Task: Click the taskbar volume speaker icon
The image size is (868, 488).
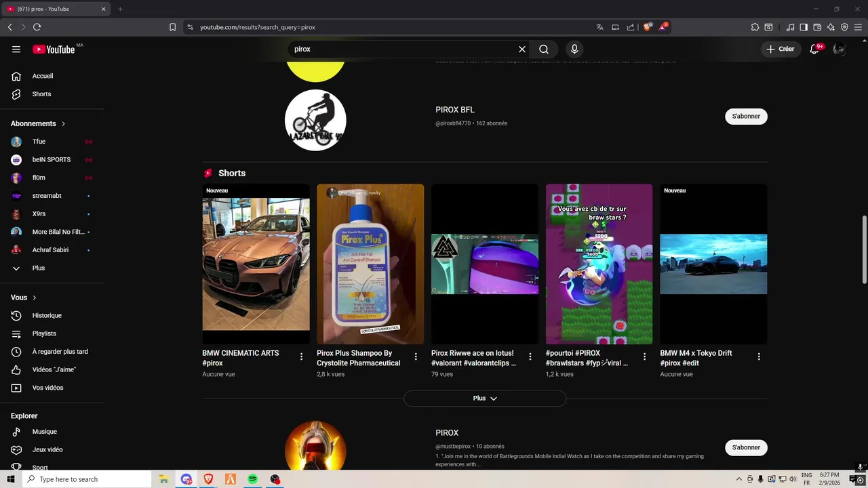Action: tap(793, 479)
